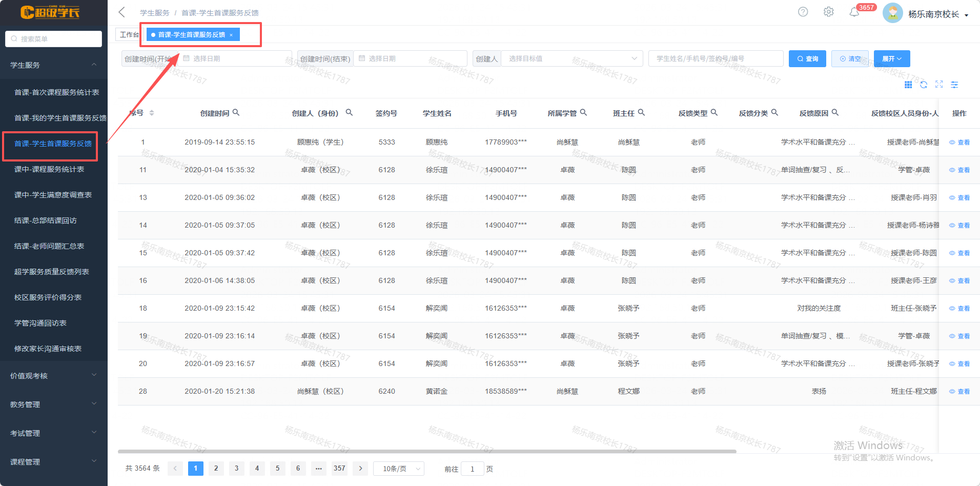Screen dimensions: 980x486
Task: Click the table refresh icon
Action: [924, 85]
